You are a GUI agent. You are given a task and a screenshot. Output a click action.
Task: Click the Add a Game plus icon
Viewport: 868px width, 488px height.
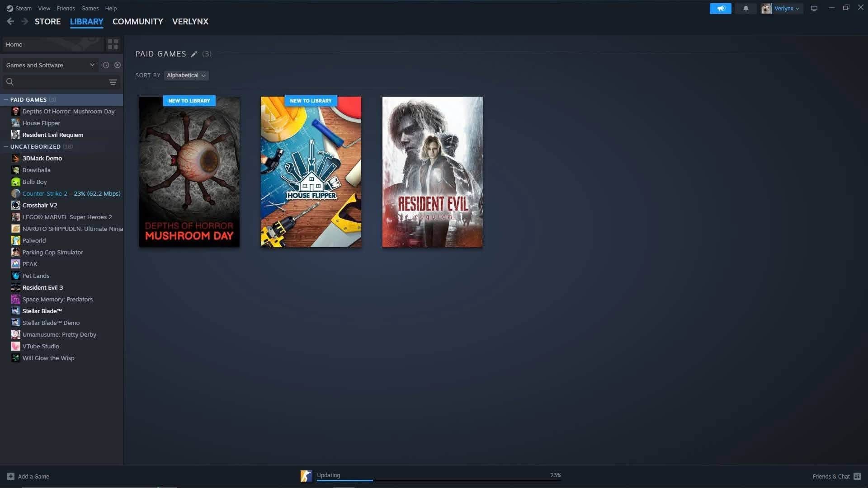click(x=11, y=476)
